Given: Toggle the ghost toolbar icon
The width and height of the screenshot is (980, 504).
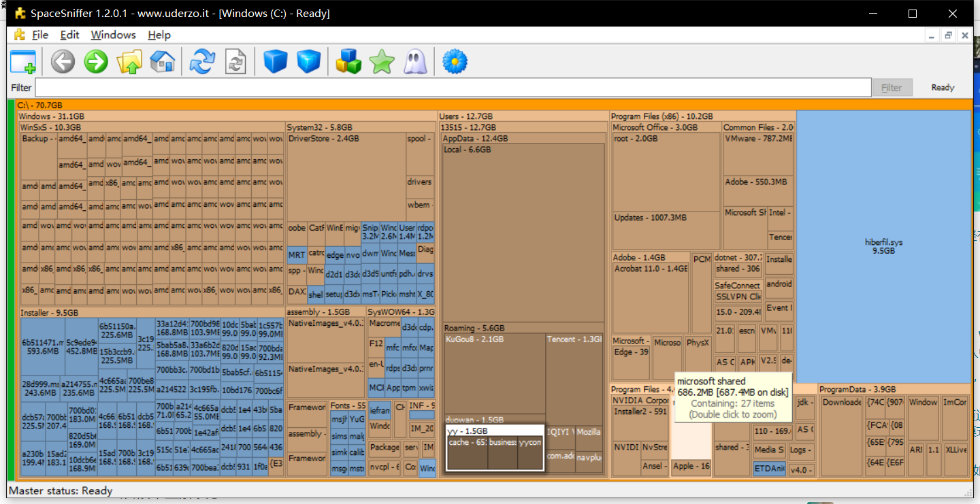Looking at the screenshot, I should tap(415, 62).
